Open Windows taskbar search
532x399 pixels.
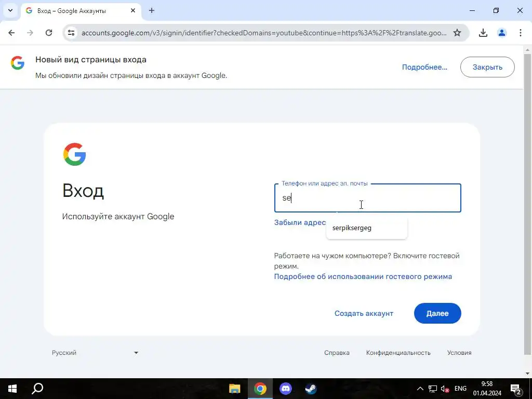(37, 389)
